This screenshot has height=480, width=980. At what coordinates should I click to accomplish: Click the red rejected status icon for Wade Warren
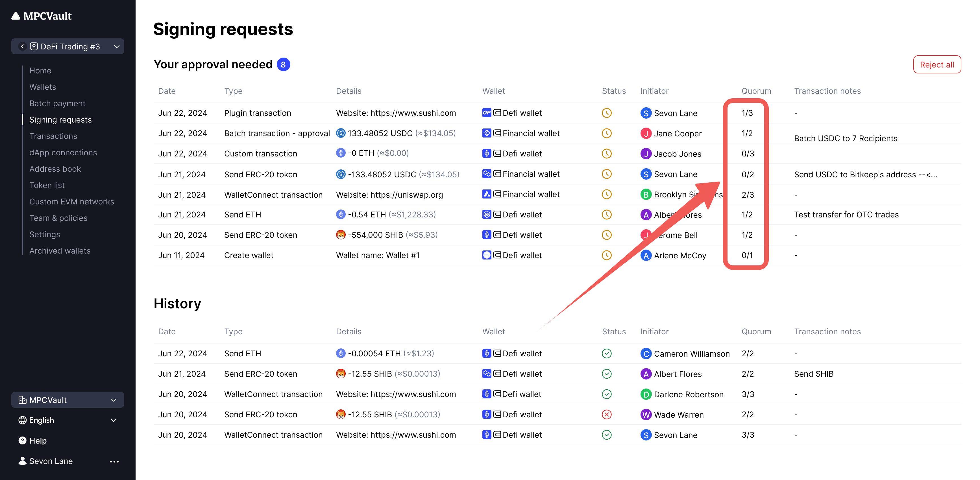coord(606,414)
